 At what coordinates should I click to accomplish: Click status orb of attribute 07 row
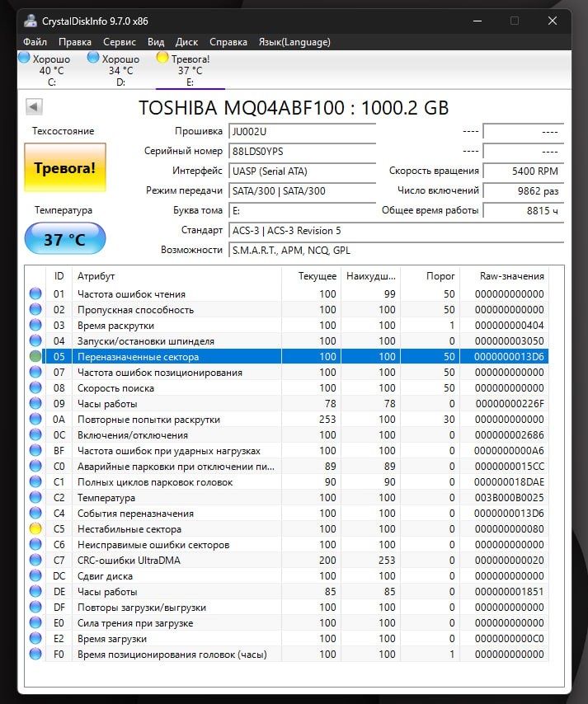coord(35,373)
